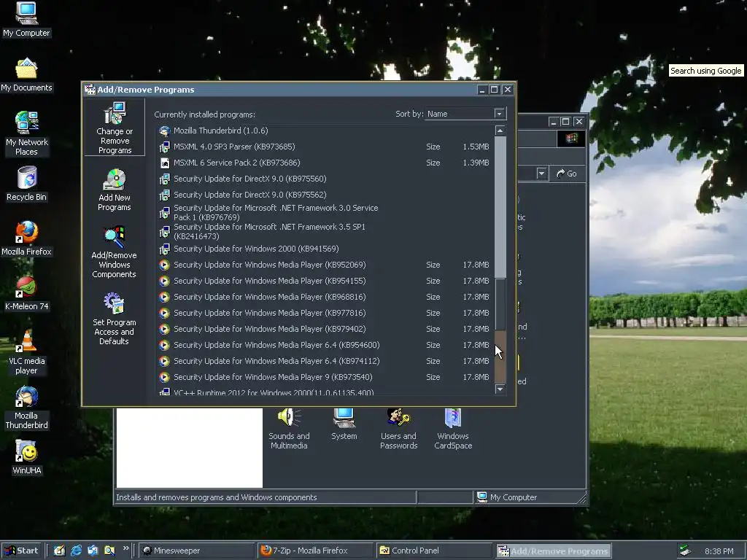Launch K-Meleon 74 desktop shortcut
The image size is (747, 560).
click(27, 293)
